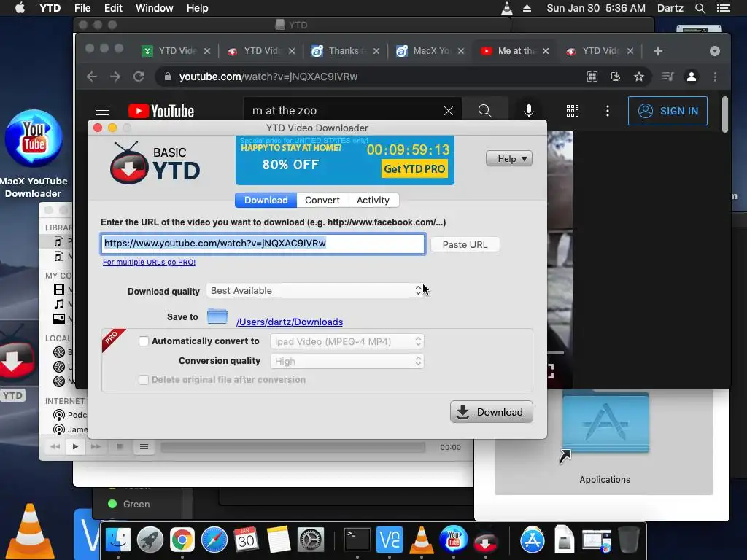Viewport: 747px width, 560px height.
Task: Bookmark this page with the star icon
Action: point(639,77)
